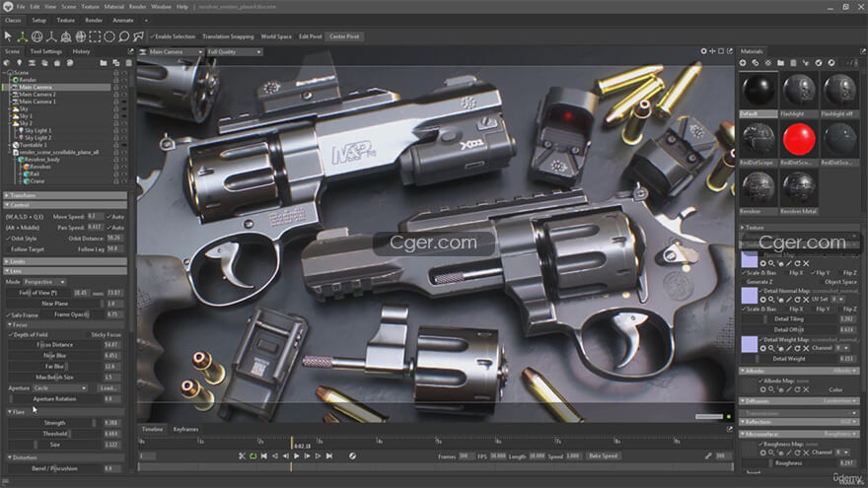
Task: Toggle Pan Speed Auto checkbox
Action: (108, 228)
